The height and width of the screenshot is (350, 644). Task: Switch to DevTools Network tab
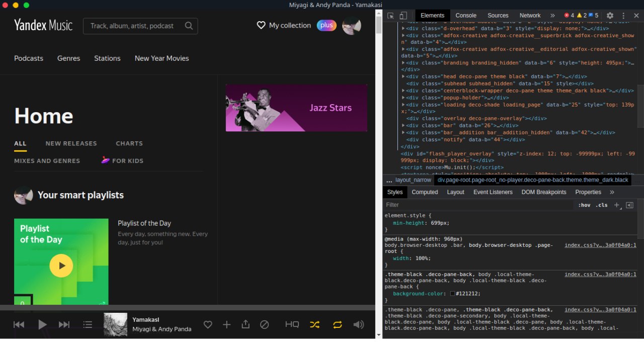pyautogui.click(x=530, y=16)
